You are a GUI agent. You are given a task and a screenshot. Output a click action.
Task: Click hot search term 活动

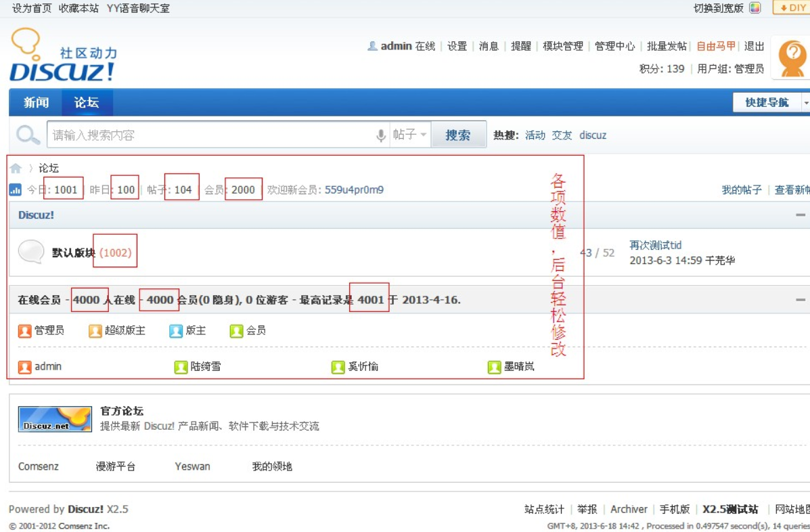click(535, 135)
